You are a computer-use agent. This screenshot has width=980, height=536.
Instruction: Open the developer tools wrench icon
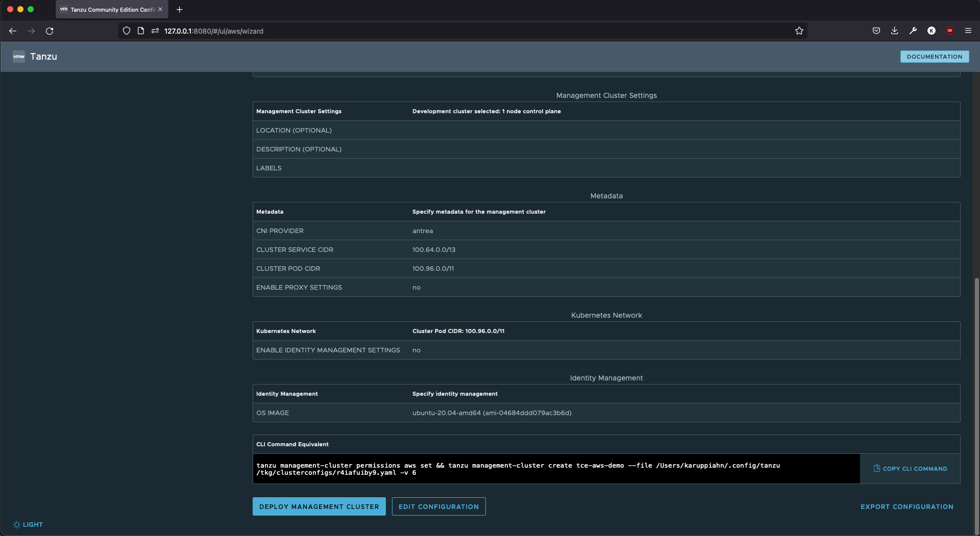pyautogui.click(x=913, y=31)
